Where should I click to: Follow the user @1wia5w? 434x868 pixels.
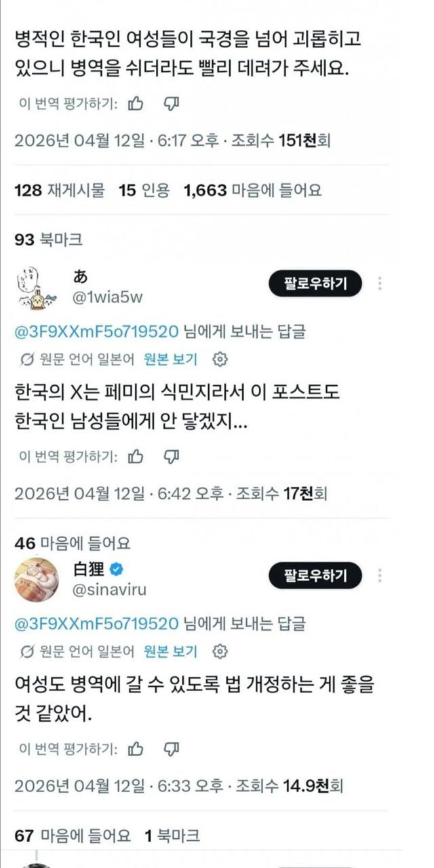click(x=315, y=283)
